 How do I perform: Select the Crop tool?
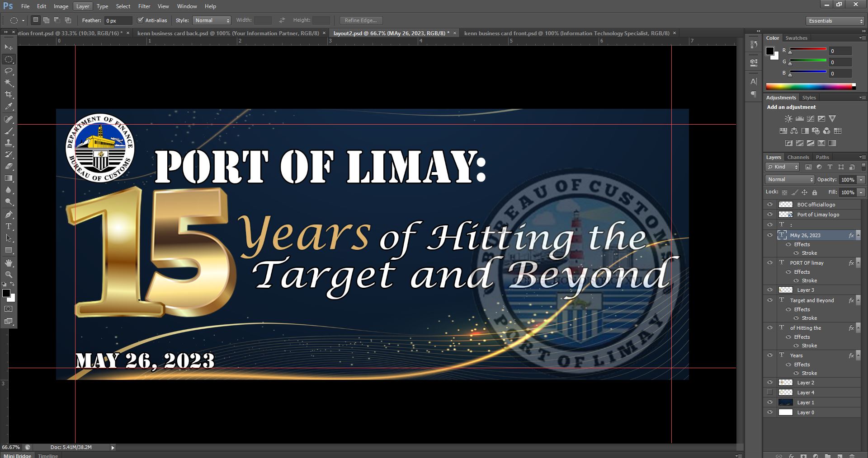point(9,94)
